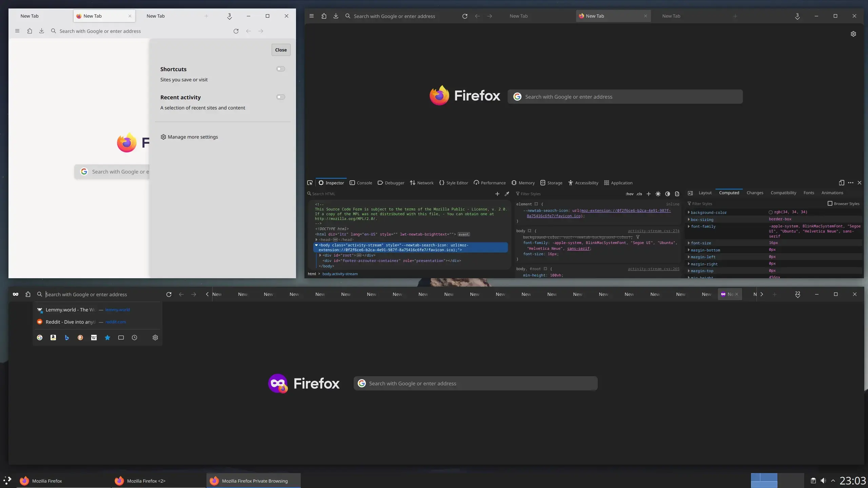Switch to the Console tab

(x=361, y=183)
